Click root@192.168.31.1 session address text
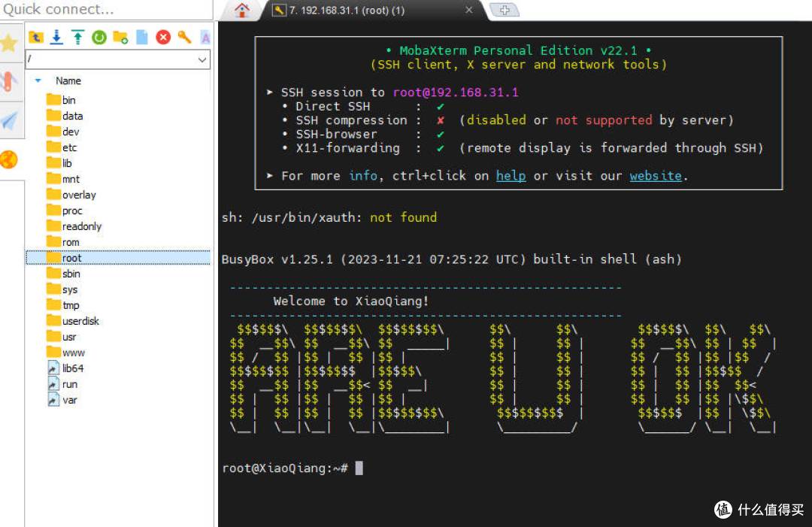 [x=455, y=92]
